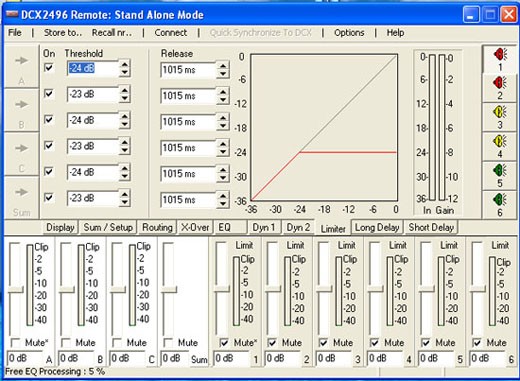Click the fourth row release 1015 ms field

coord(189,148)
